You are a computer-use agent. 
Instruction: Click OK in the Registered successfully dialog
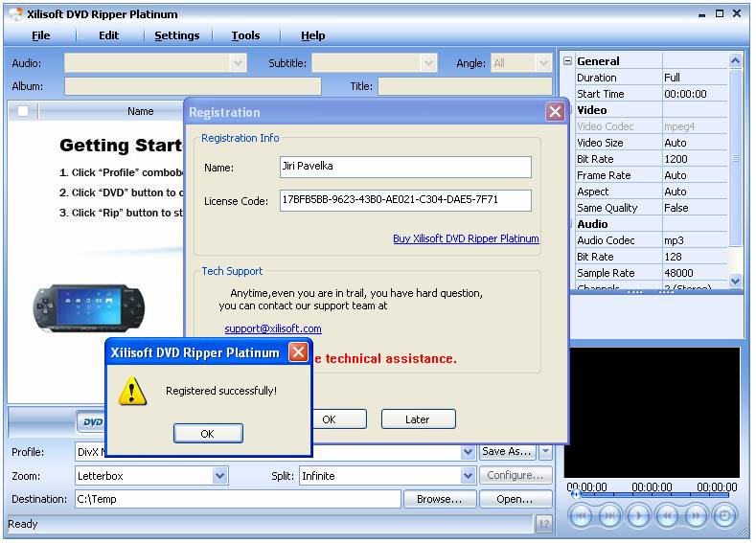pyautogui.click(x=207, y=434)
